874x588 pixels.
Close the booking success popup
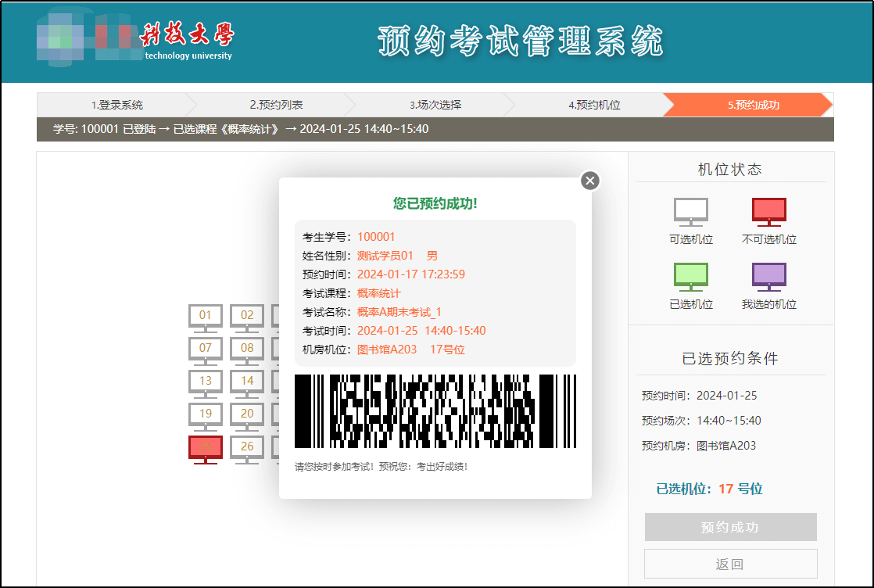[589, 180]
